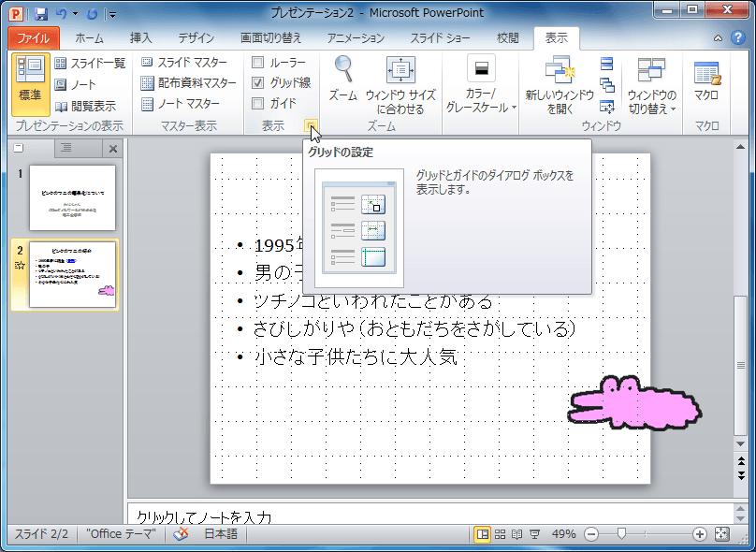
Task: Open カラー/グレースケール dropdown
Action: pyautogui.click(x=481, y=85)
